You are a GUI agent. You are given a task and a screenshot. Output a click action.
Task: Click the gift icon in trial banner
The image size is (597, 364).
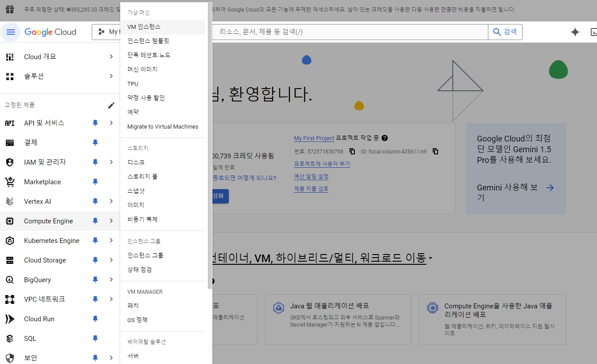(10, 9)
